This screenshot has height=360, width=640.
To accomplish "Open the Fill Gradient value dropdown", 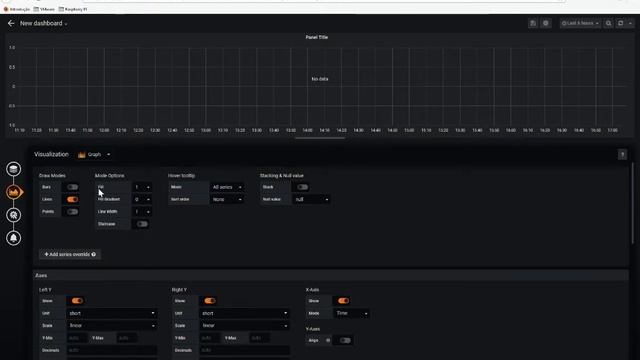I will point(142,199).
